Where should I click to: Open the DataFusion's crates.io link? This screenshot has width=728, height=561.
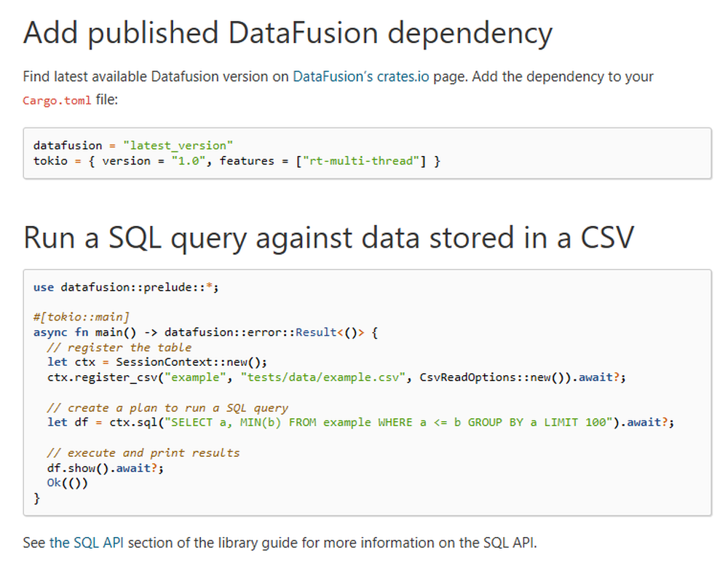(361, 76)
